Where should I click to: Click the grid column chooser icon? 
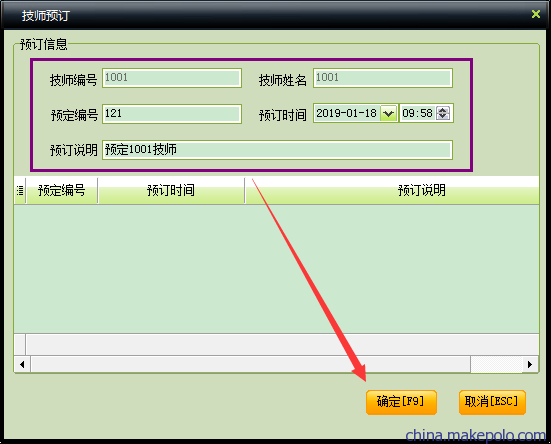tap(20, 191)
